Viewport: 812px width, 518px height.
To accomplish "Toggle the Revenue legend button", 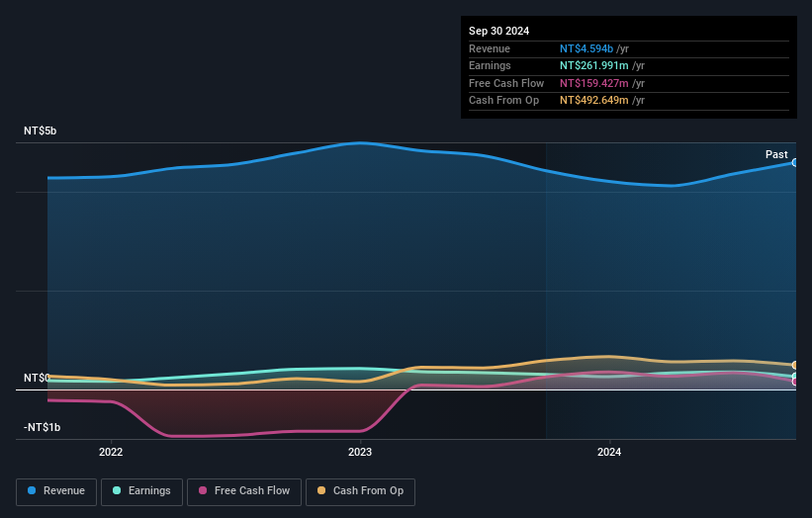I will (56, 491).
